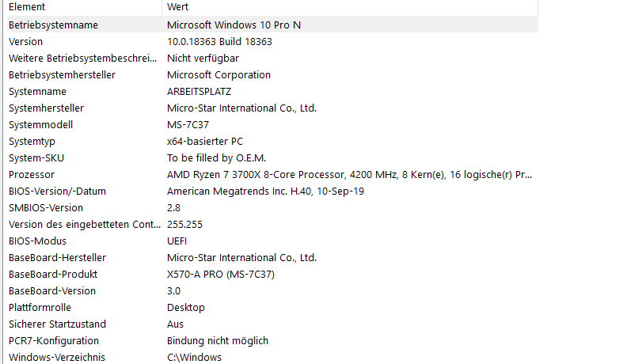Select the Systemmodell MS-7C37 row

272,124
